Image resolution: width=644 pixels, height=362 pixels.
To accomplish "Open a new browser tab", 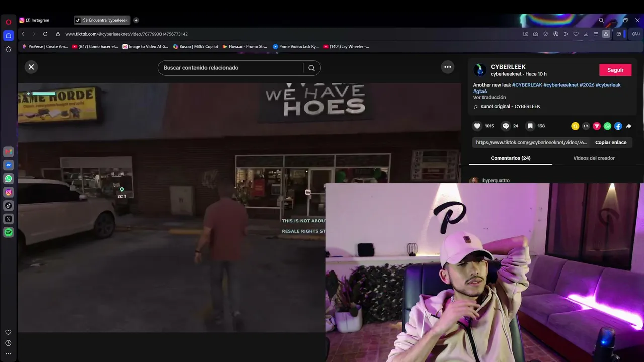I will 136,20.
